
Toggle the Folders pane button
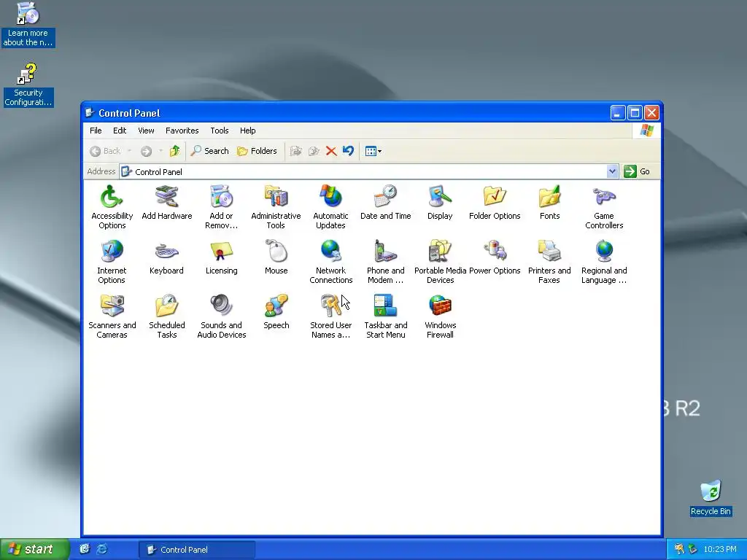click(257, 151)
